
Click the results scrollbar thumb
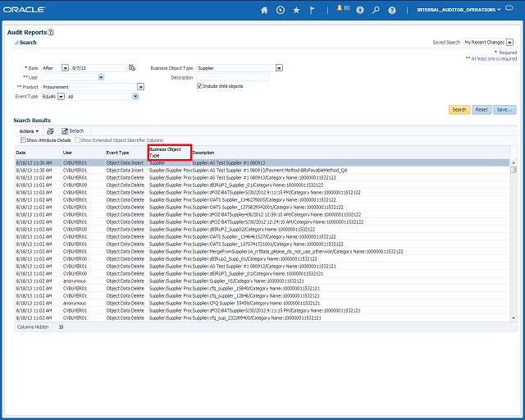point(514,170)
